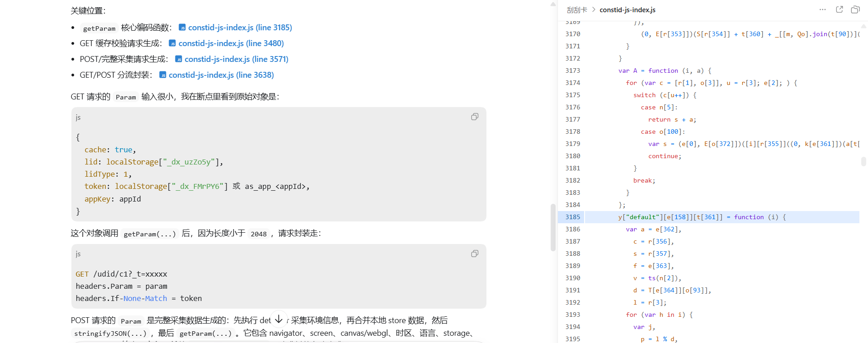868x343 pixels.
Task: Open constid-js-index.js (line 3480) link
Action: pyautogui.click(x=231, y=43)
